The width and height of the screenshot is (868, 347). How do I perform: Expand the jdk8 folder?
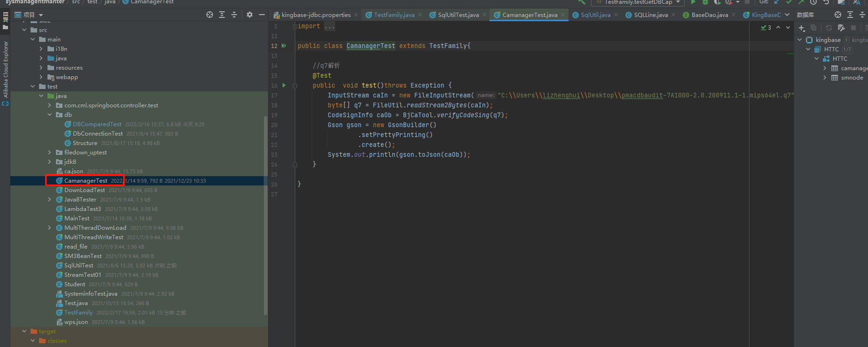pyautogui.click(x=50, y=162)
